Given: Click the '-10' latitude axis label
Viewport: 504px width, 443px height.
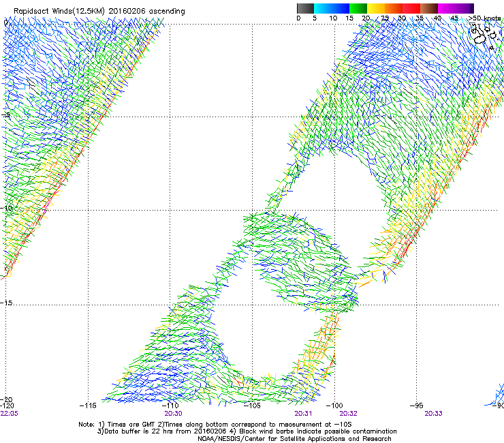Looking at the screenshot, I should 7,208.
